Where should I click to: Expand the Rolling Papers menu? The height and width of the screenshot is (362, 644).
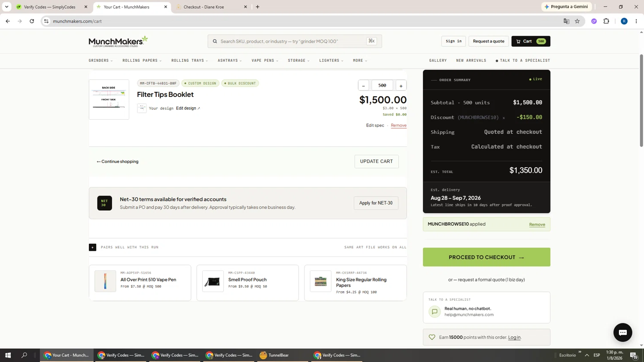142,60
